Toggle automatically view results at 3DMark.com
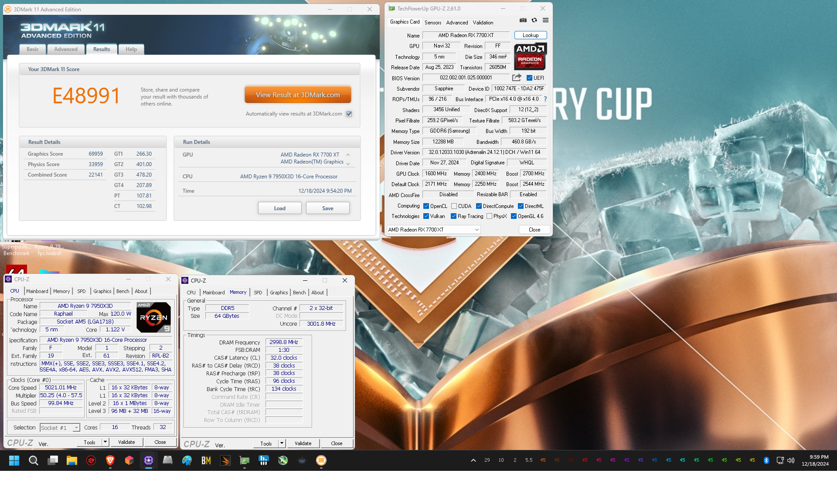Image resolution: width=837 pixels, height=504 pixels. pyautogui.click(x=349, y=114)
